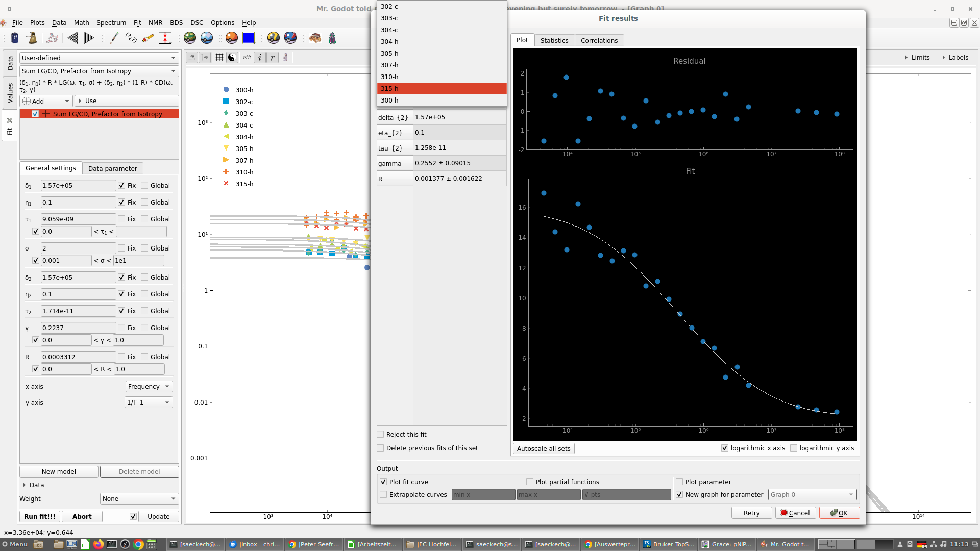Image resolution: width=980 pixels, height=551 pixels.
Task: Open the x axis Frequency dropdown
Action: point(149,386)
